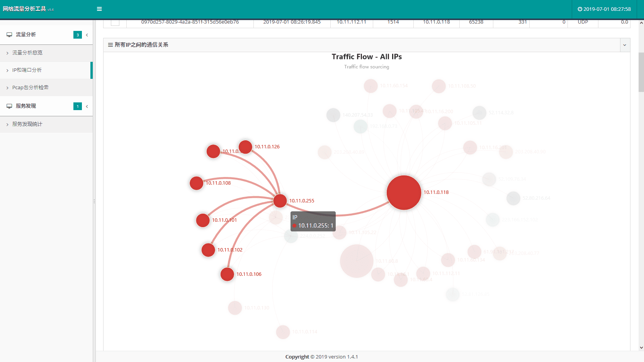Viewport: 644px width, 362px height.
Task: Click the monitor icon next to 流量分析
Action: [x=9, y=35]
